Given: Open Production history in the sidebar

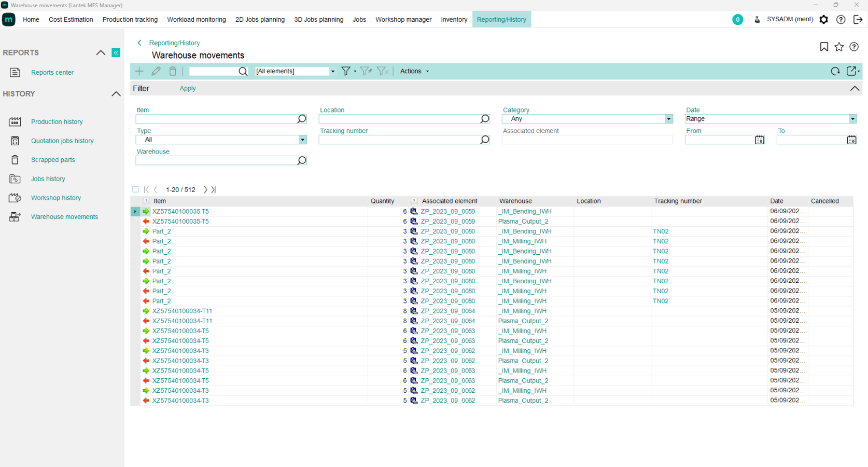Looking at the screenshot, I should tap(57, 122).
